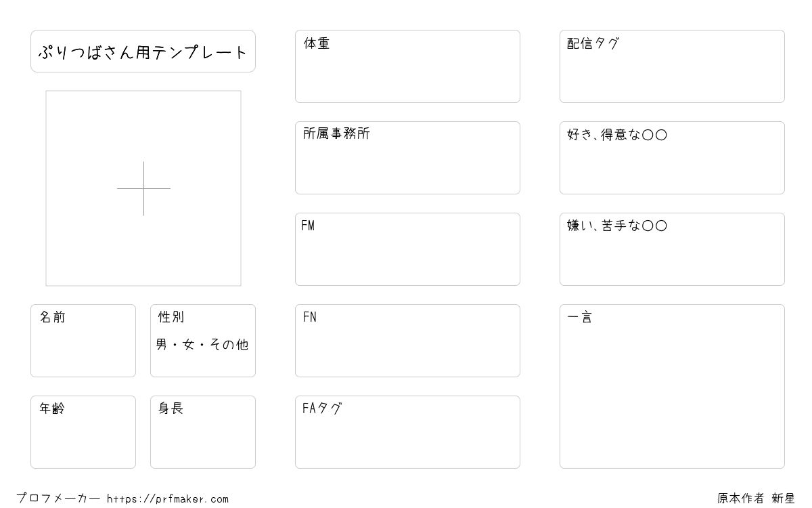Click the 一言 comment box

672,386
